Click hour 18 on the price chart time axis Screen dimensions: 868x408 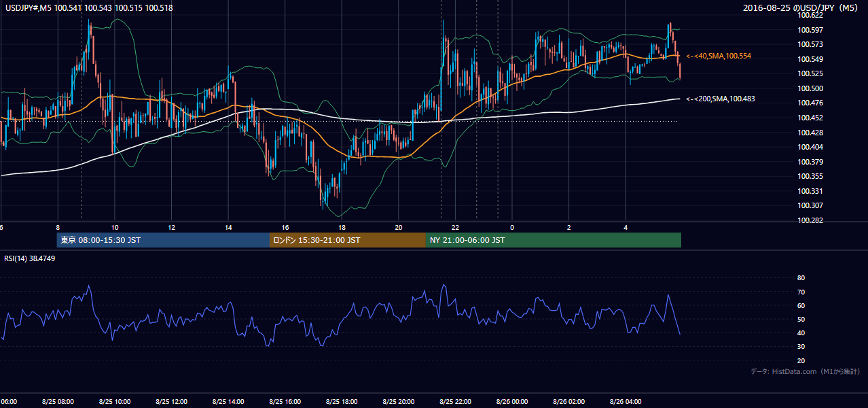point(342,228)
